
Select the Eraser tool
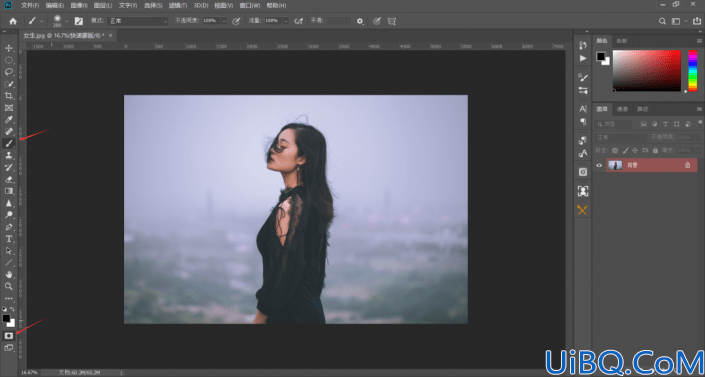(x=9, y=179)
